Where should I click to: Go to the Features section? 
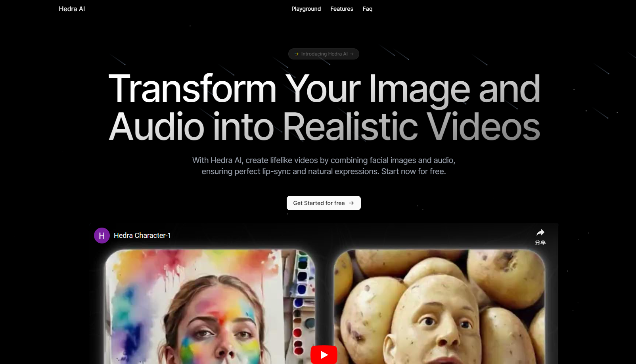(x=341, y=9)
